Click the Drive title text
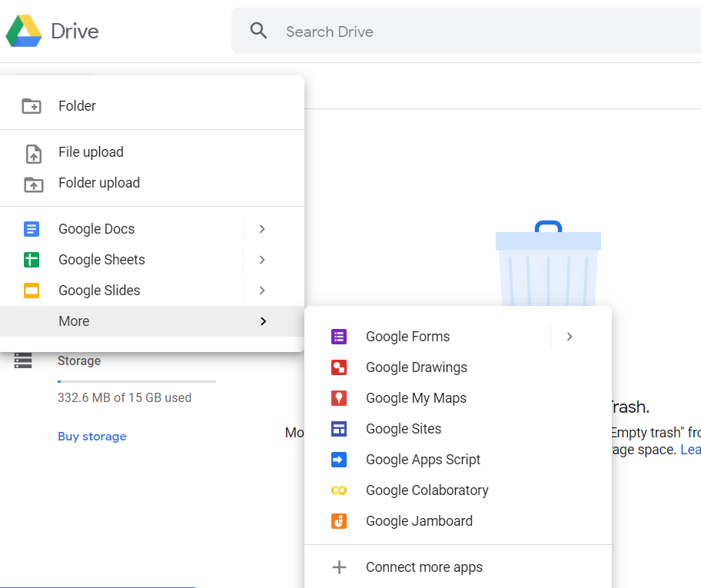This screenshot has width=701, height=588. (x=75, y=32)
